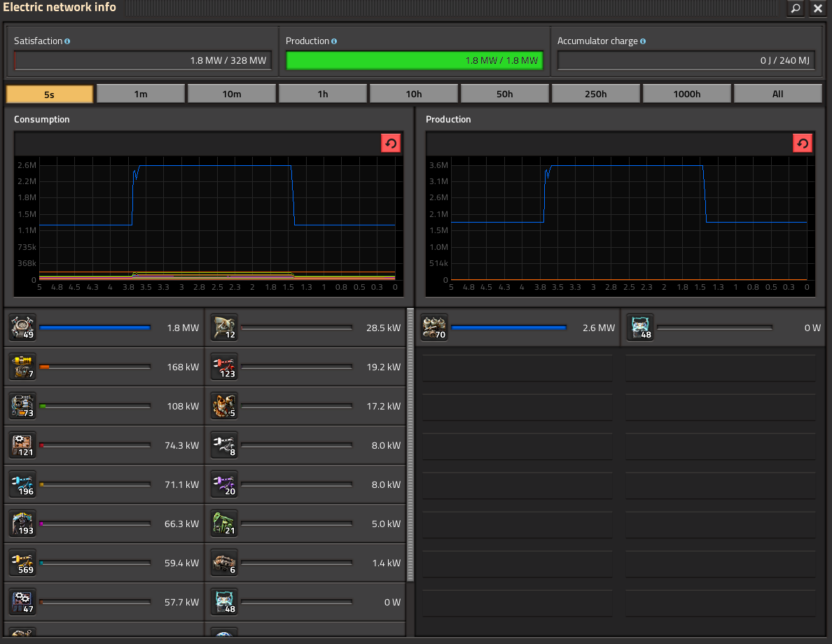This screenshot has width=832, height=644.
Task: Click the consumer icon with count 7
Action: pos(23,367)
